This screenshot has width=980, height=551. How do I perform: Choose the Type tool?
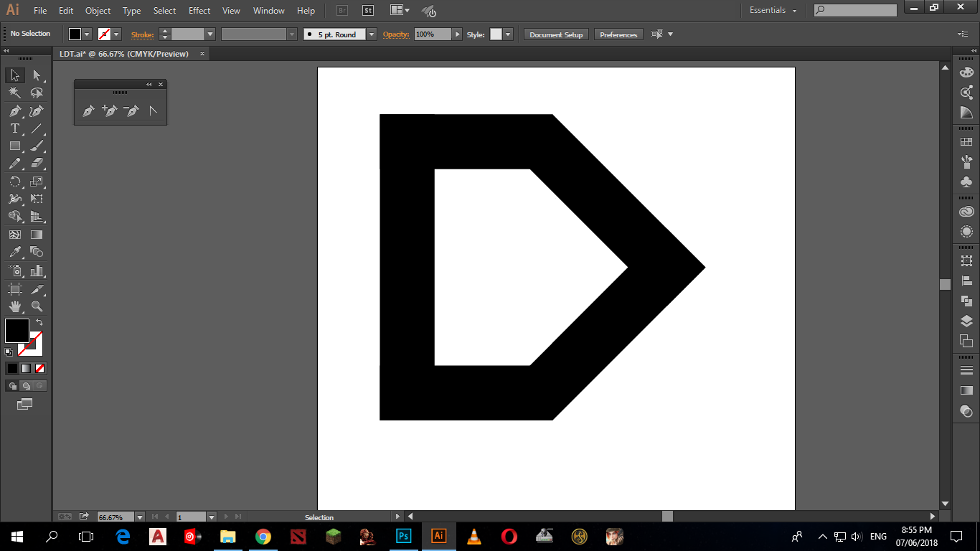[x=14, y=128]
